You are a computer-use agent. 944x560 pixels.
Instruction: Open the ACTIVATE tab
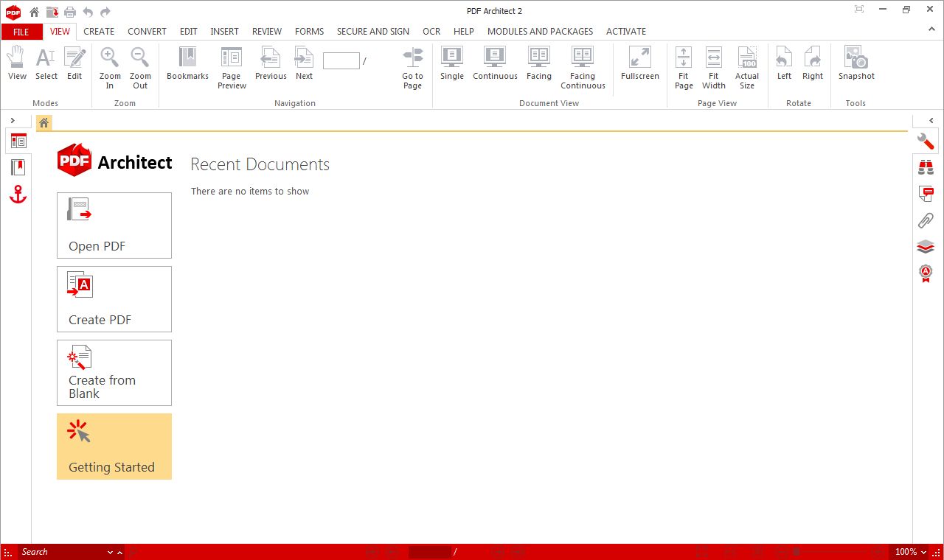coord(626,32)
